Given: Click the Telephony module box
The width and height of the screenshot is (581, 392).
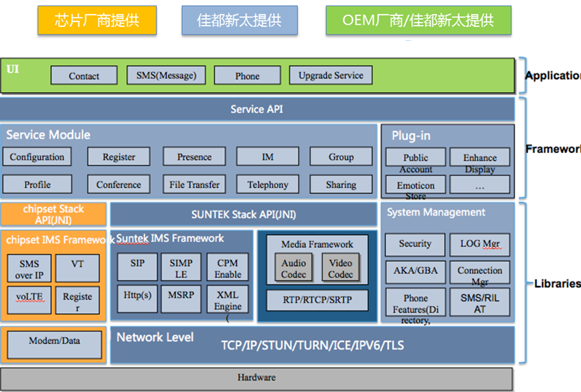Looking at the screenshot, I should [267, 185].
